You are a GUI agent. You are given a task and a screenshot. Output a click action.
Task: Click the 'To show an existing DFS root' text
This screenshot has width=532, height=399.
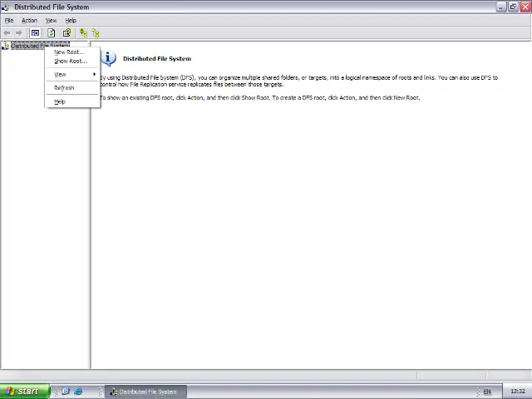point(260,98)
